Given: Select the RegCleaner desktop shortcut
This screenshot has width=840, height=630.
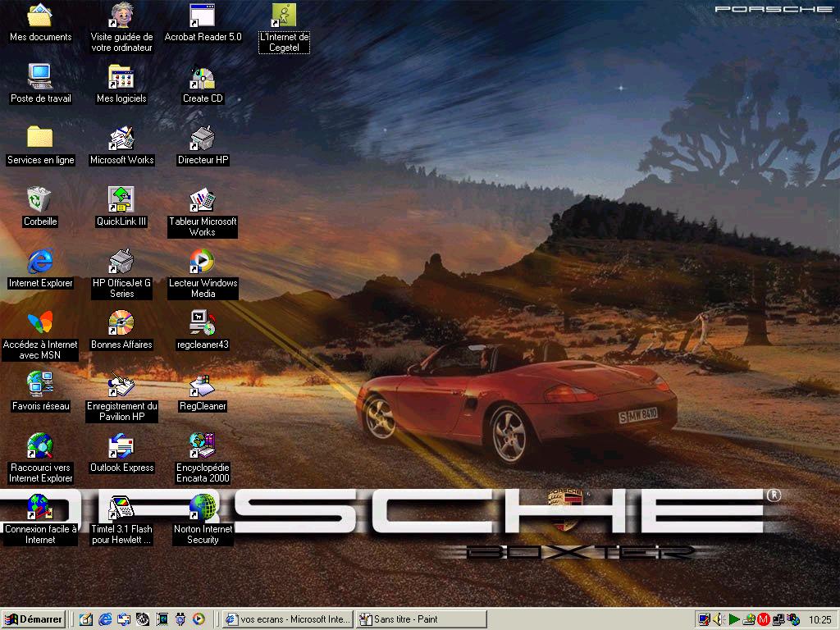Looking at the screenshot, I should pos(203,385).
